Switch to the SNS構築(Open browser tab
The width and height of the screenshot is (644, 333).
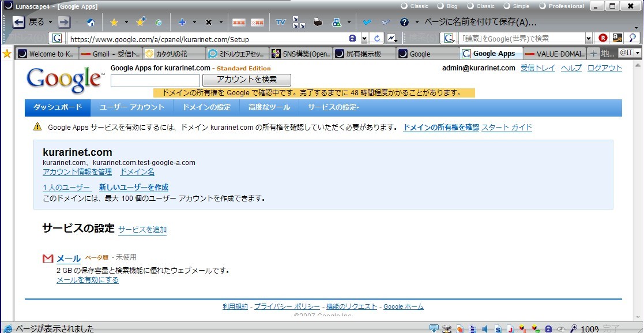[301, 54]
